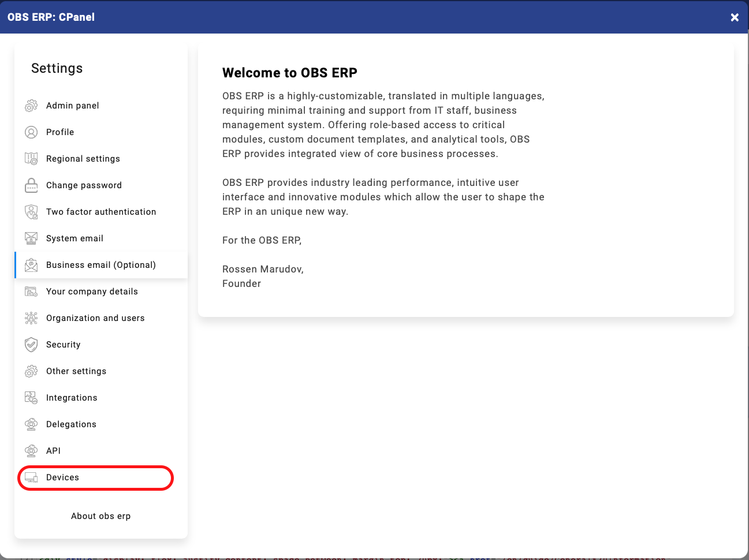Select the System email entry
Image resolution: width=749 pixels, height=560 pixels.
click(101, 238)
